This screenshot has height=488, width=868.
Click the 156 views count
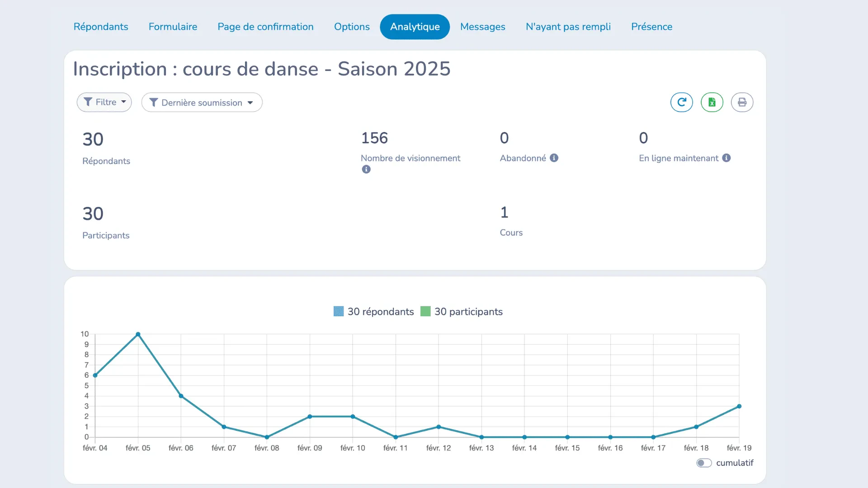pyautogui.click(x=374, y=138)
